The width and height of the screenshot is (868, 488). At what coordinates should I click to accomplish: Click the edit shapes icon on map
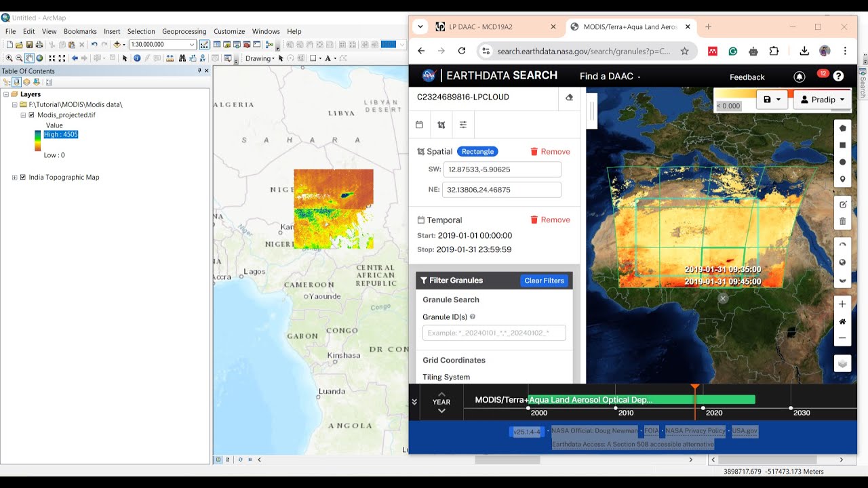pos(843,204)
